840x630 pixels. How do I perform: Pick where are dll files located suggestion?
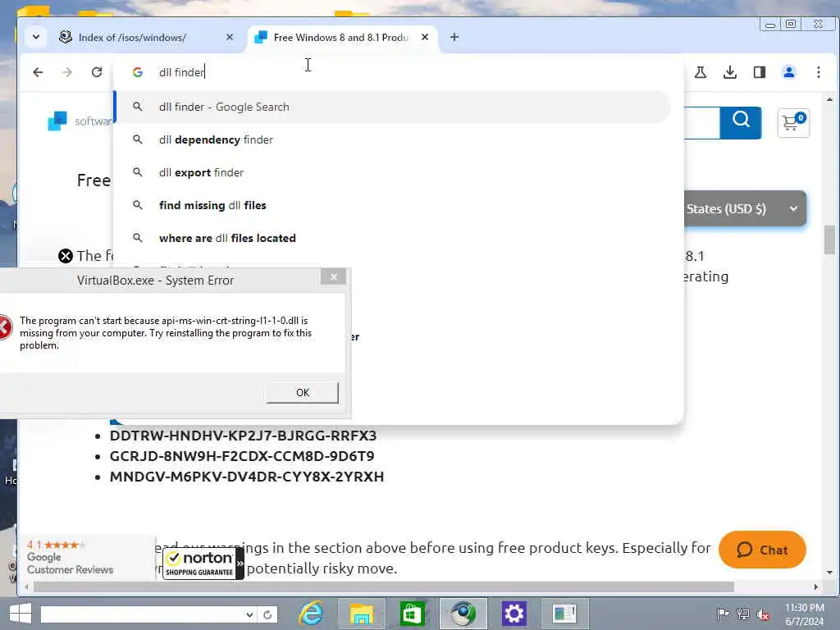point(393,238)
